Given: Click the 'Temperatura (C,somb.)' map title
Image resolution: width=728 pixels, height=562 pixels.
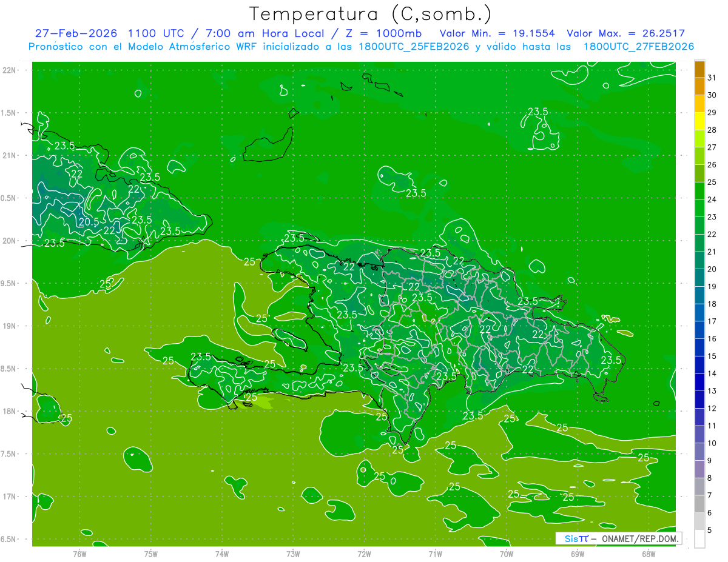Looking at the screenshot, I should [371, 14].
